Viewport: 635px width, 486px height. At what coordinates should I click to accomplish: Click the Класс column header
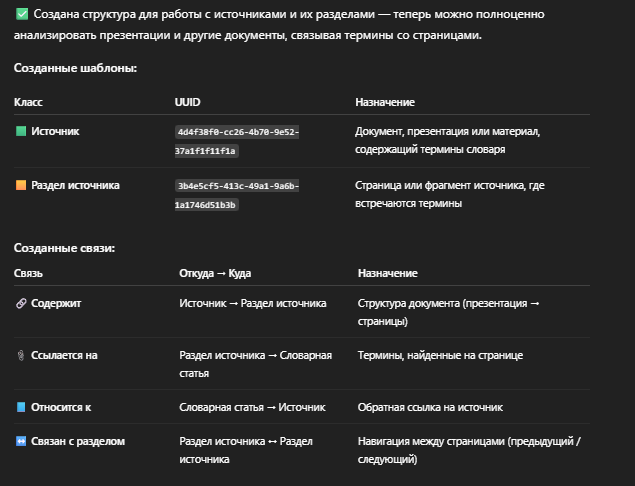(28, 103)
